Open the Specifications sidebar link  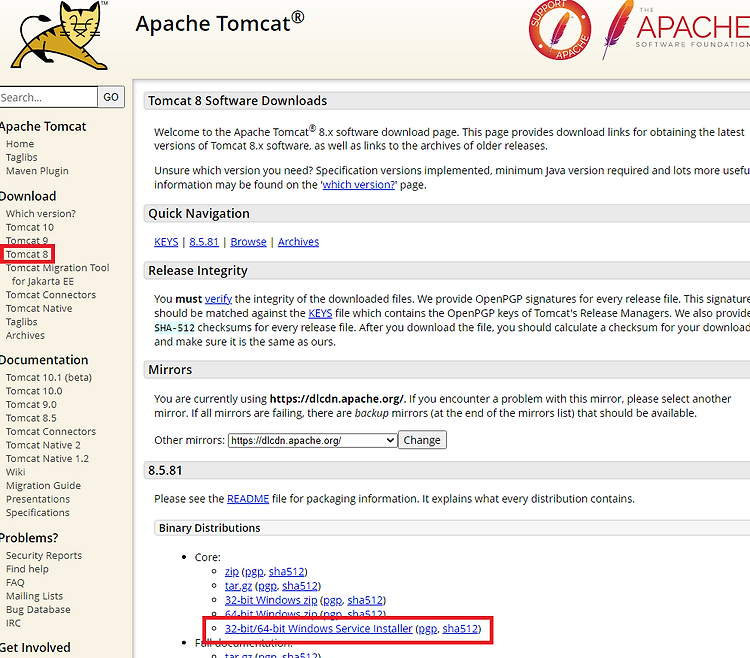point(38,512)
